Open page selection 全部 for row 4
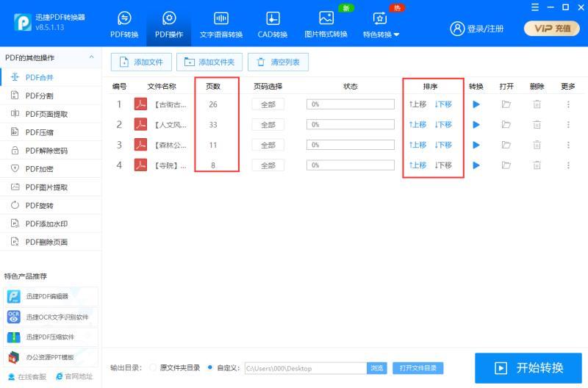Image resolution: width=588 pixels, height=388 pixels. [268, 165]
